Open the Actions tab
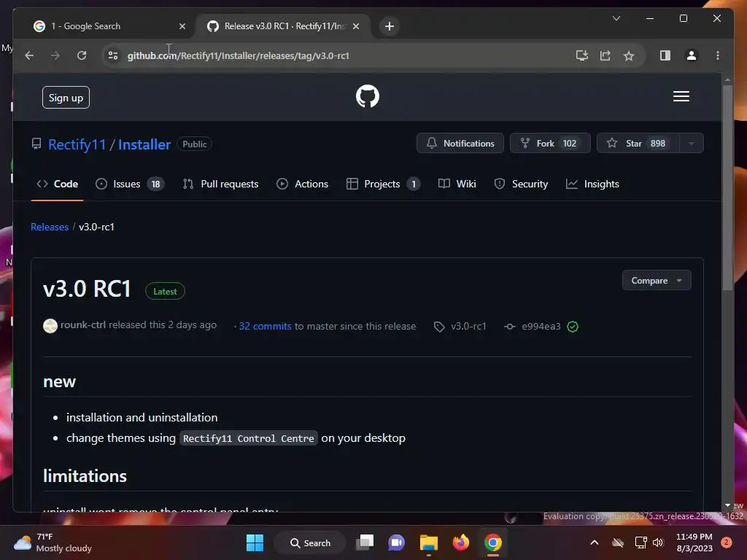This screenshot has width=747, height=560. pyautogui.click(x=303, y=184)
